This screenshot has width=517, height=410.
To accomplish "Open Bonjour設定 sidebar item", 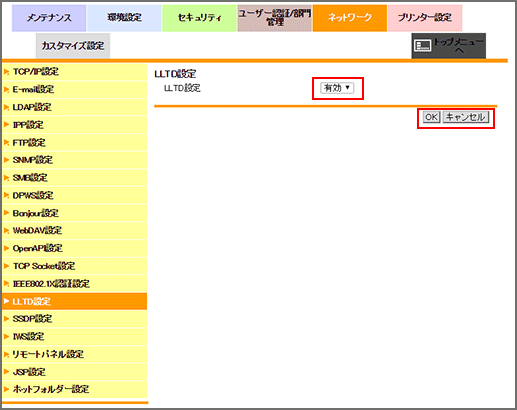I will [75, 213].
